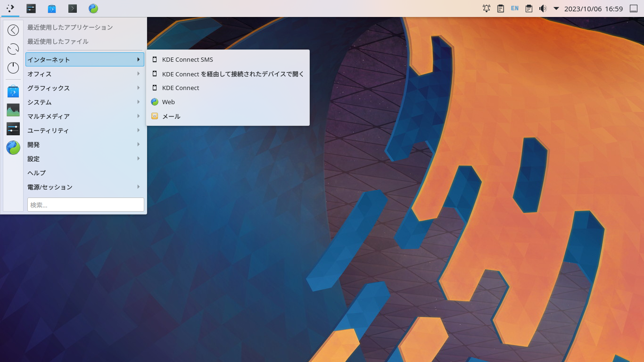Click 最近使用したアプリケーション entry

(70, 27)
